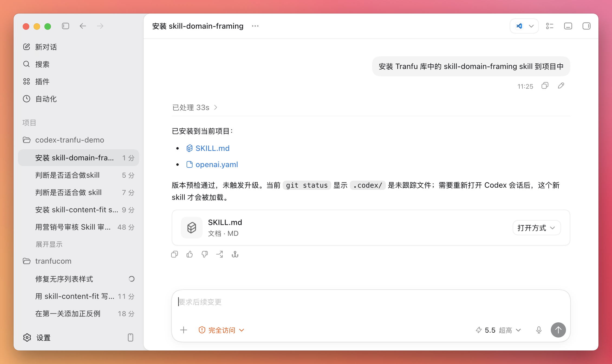Image resolution: width=612 pixels, height=364 pixels.
Task: Share the response with arrow icon
Action: [220, 254]
